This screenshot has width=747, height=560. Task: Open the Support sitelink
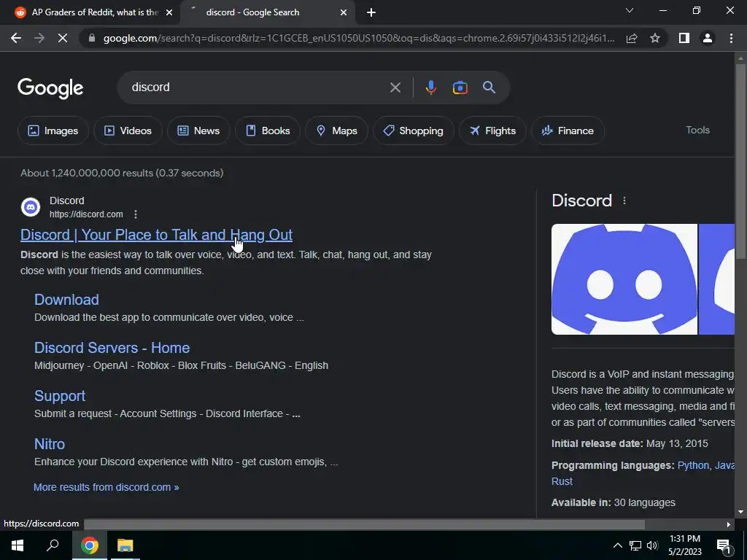click(x=60, y=396)
